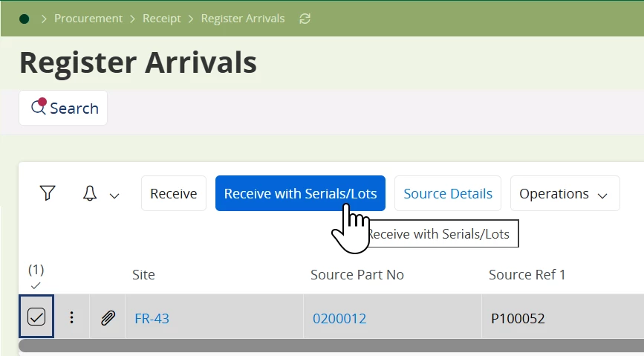Navigate to Receipt breadcrumb item
This screenshot has width=644, height=356.
[x=161, y=19]
